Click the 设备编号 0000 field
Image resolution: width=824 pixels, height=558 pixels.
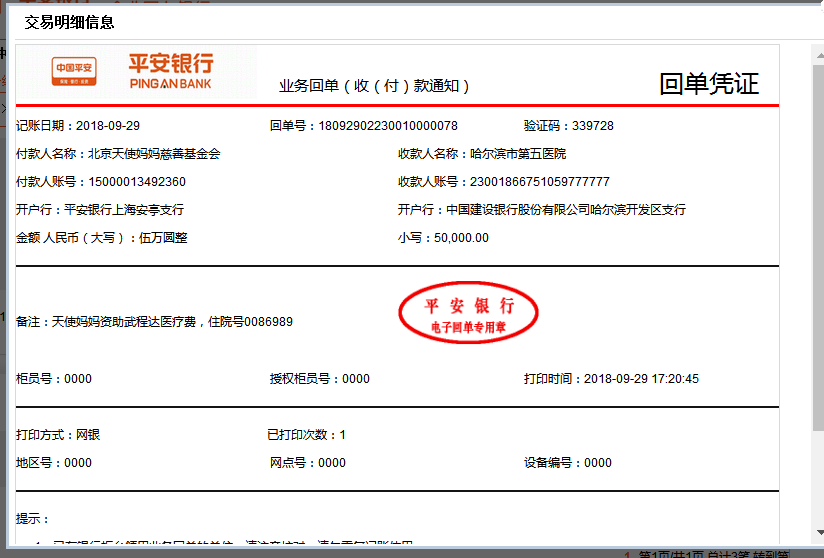point(568,463)
